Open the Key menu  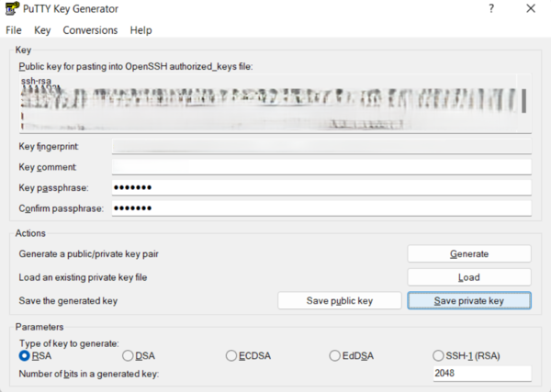click(x=42, y=30)
